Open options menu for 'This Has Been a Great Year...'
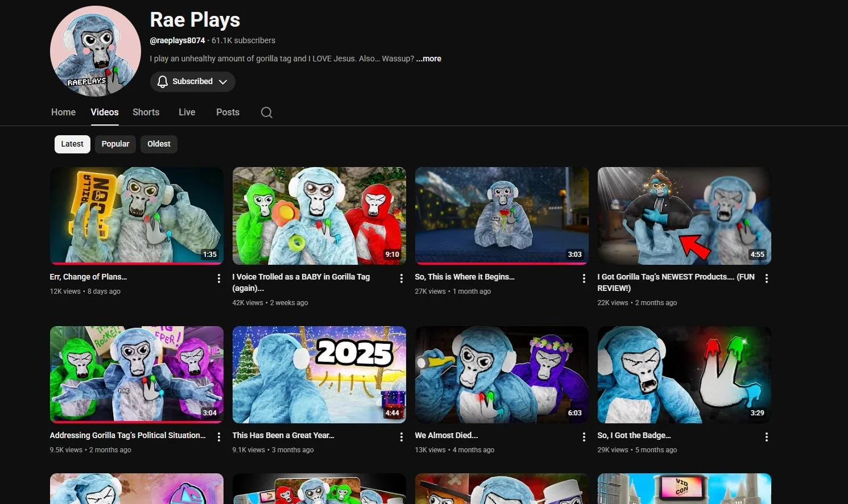Image resolution: width=848 pixels, height=504 pixels. pyautogui.click(x=401, y=437)
